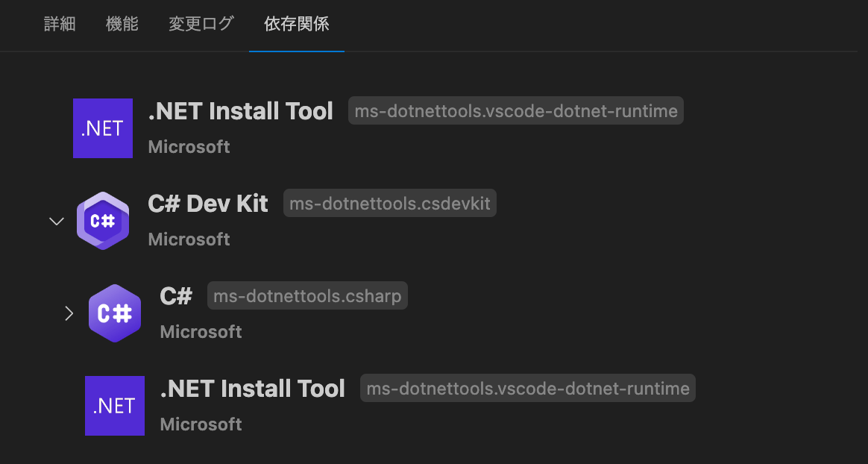Open the C# extension title
The width and height of the screenshot is (868, 464).
176,296
